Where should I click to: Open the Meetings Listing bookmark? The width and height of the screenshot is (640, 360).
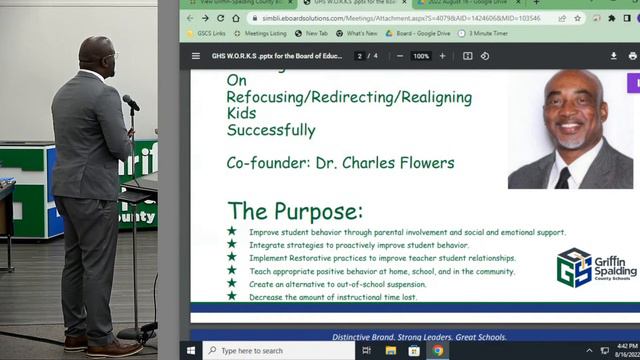click(x=260, y=33)
